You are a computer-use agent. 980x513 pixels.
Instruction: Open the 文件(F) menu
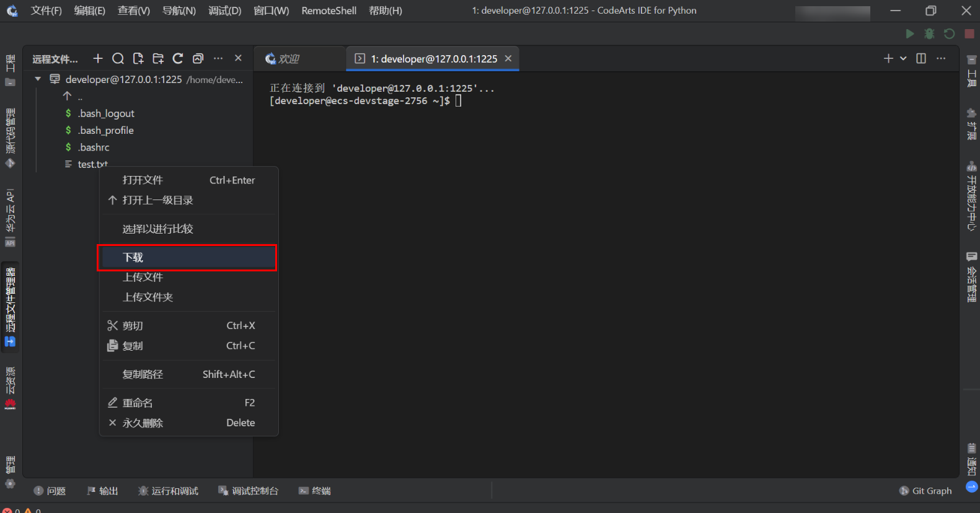click(x=46, y=11)
